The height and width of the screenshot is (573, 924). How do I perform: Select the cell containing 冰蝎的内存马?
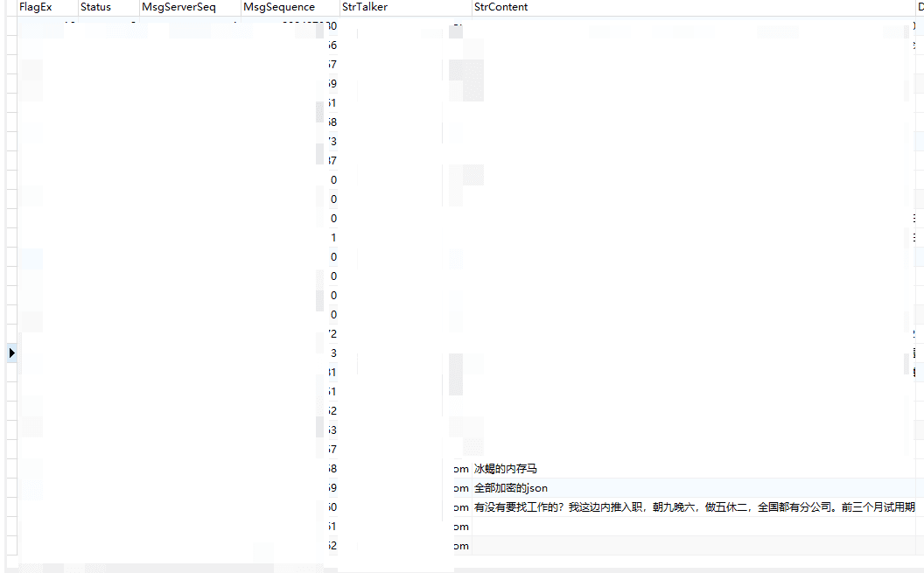[x=507, y=469]
